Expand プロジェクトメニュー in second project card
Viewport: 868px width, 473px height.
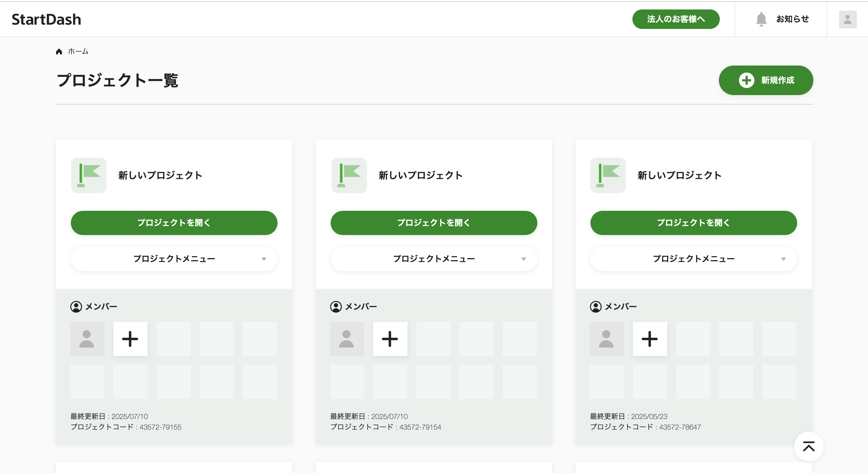[434, 259]
